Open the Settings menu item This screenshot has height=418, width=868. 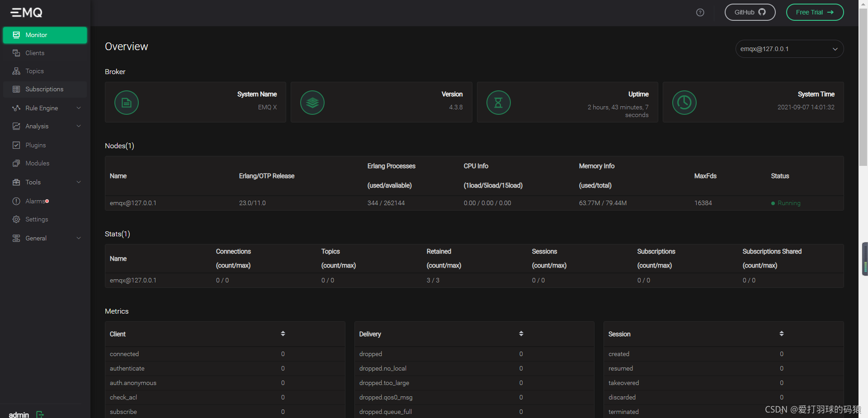point(45,219)
